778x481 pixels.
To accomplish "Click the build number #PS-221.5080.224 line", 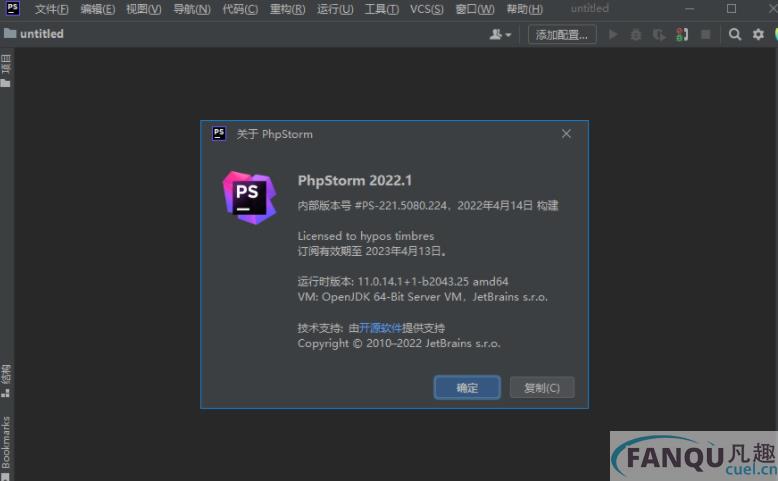I will [x=428, y=206].
